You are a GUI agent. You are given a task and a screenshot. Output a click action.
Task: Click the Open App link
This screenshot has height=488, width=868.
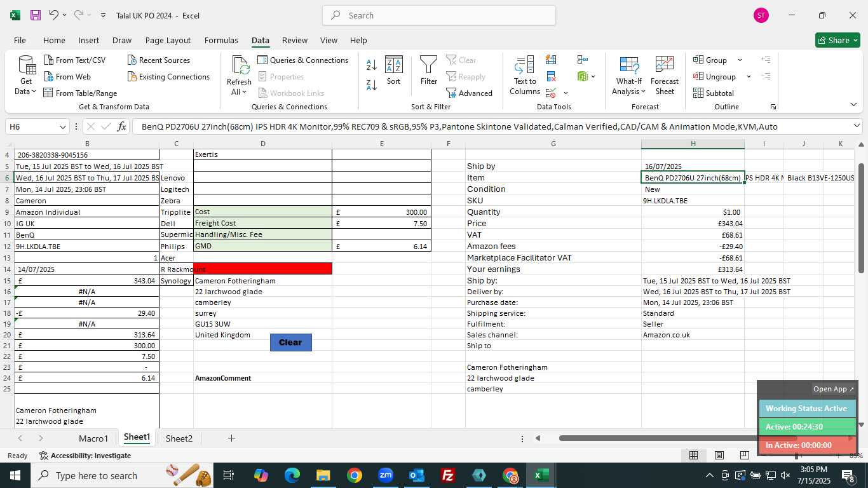click(833, 389)
